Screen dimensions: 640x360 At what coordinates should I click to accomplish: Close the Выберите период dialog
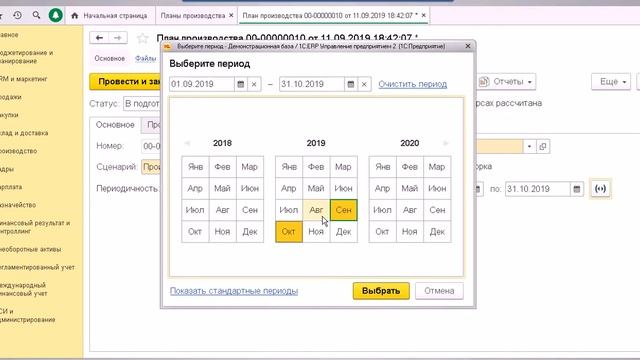click(468, 46)
